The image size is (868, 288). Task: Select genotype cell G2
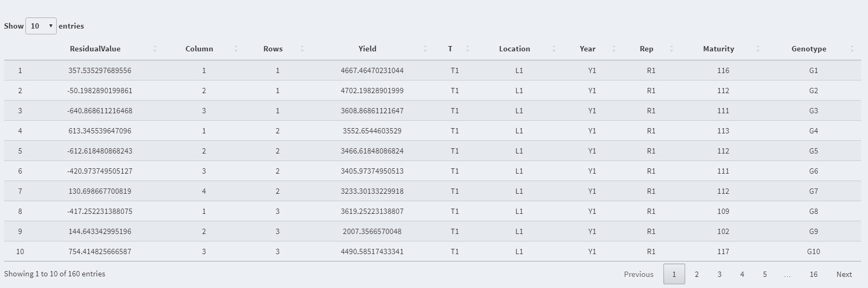(x=813, y=91)
